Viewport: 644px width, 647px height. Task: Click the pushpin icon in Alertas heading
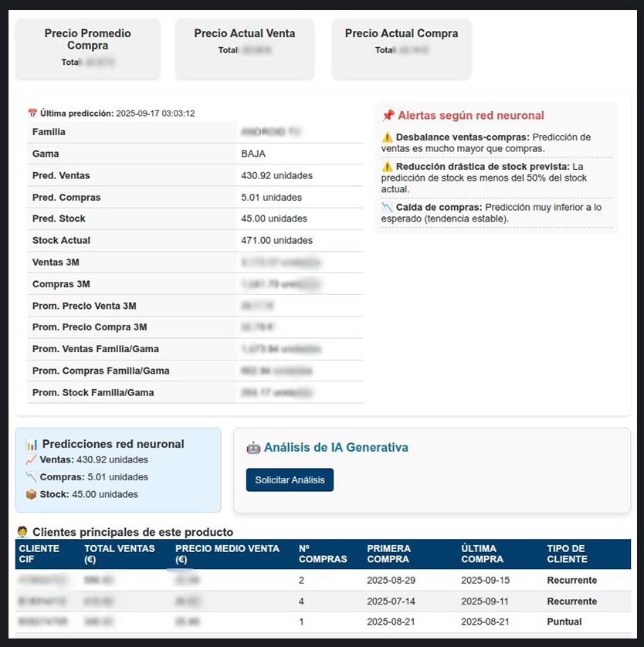388,116
